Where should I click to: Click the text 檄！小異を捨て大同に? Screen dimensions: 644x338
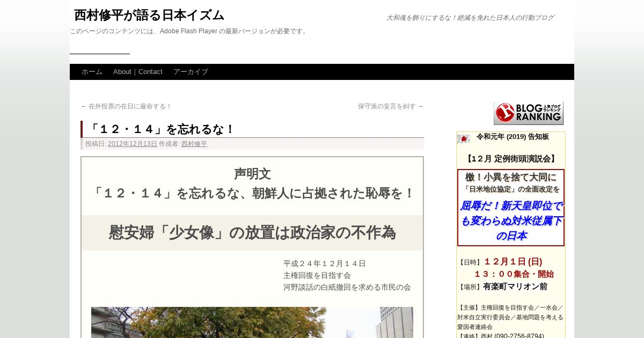(511, 177)
